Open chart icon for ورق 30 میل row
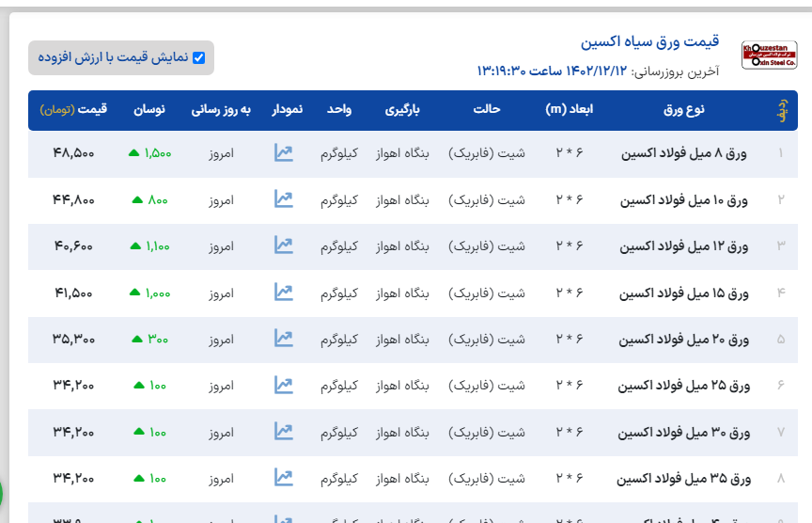 [x=284, y=432]
